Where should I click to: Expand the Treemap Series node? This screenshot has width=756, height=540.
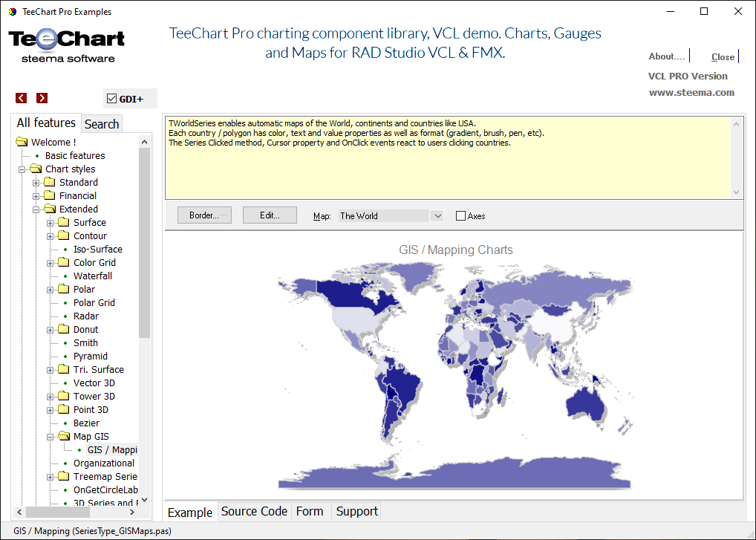pyautogui.click(x=50, y=477)
